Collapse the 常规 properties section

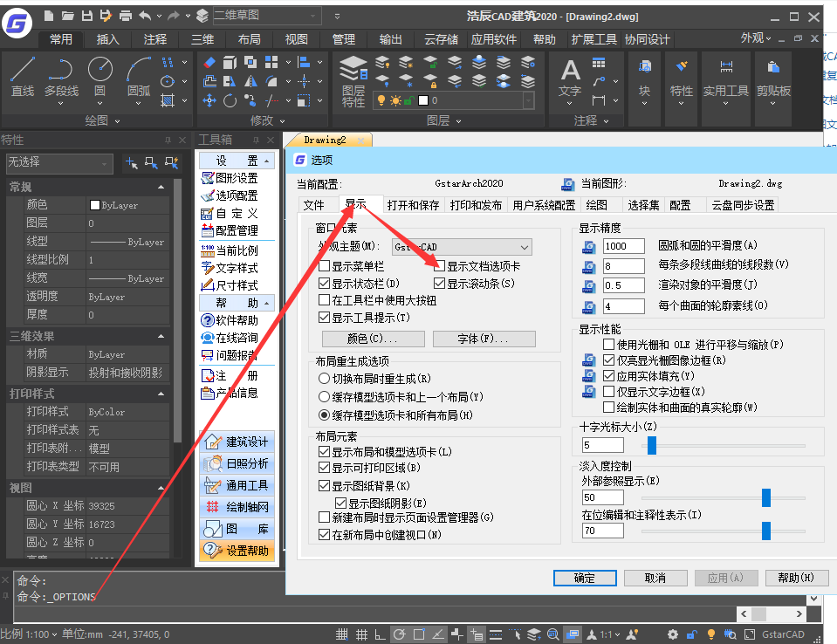click(x=161, y=187)
